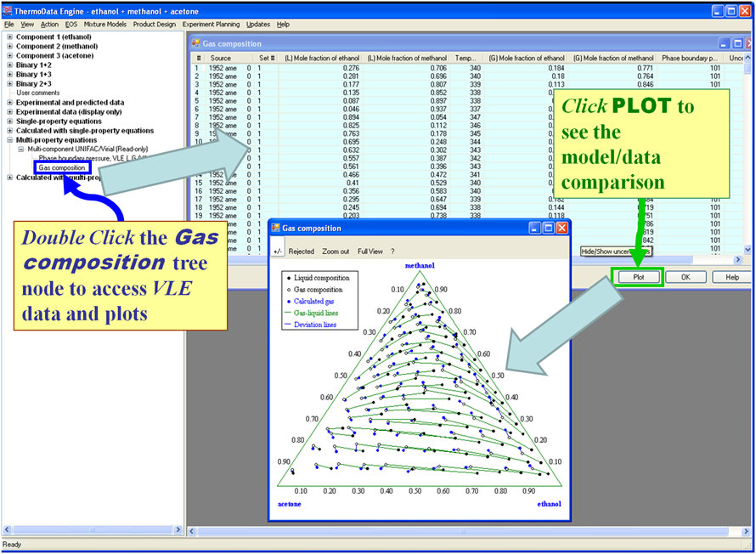Click Full View in plot toolbar
The width and height of the screenshot is (756, 554).
click(x=370, y=252)
